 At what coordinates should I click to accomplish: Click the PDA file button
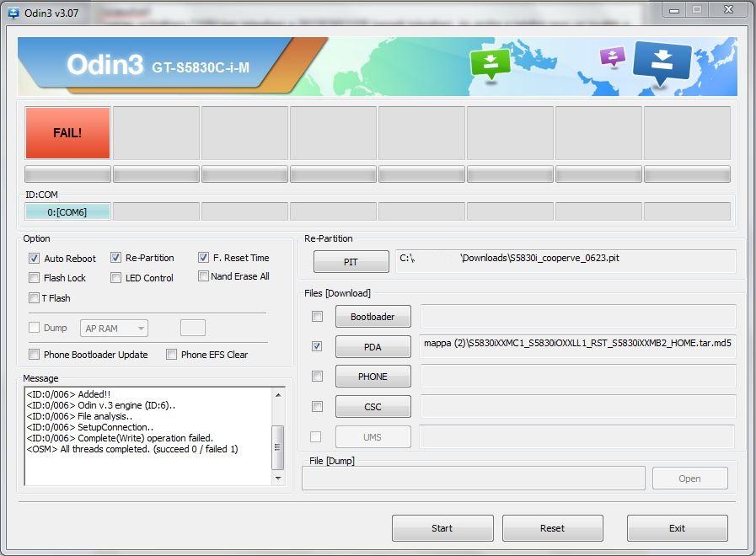(x=373, y=347)
